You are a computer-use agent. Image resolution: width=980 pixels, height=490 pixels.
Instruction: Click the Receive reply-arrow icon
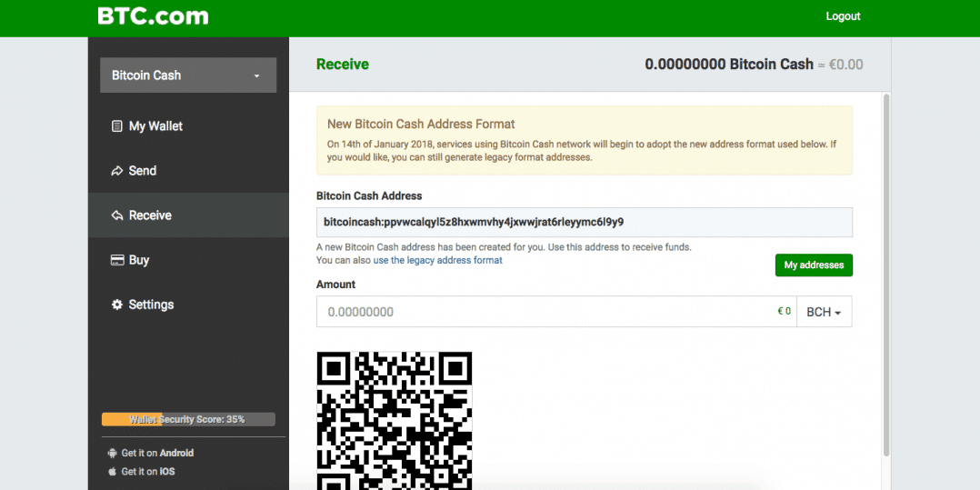pos(117,215)
